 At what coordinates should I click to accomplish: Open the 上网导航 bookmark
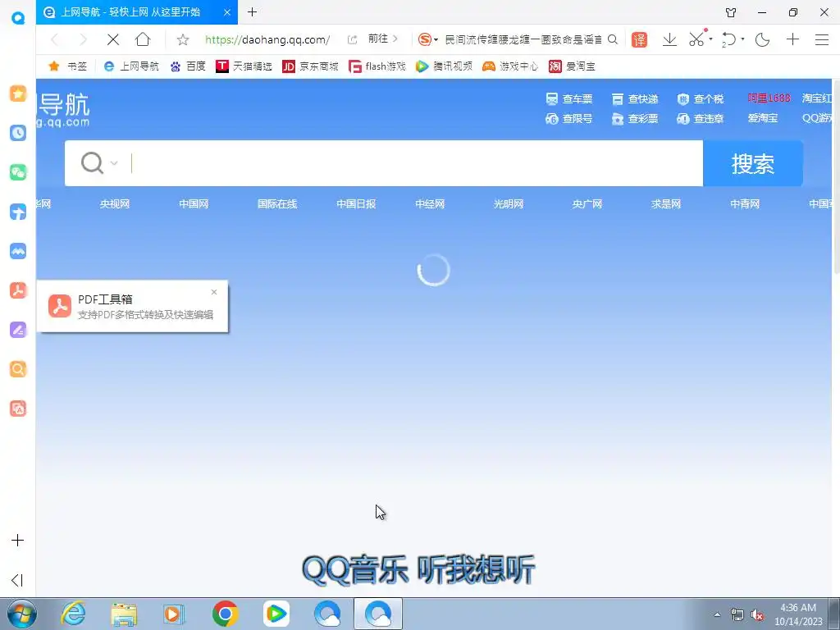pyautogui.click(x=131, y=66)
